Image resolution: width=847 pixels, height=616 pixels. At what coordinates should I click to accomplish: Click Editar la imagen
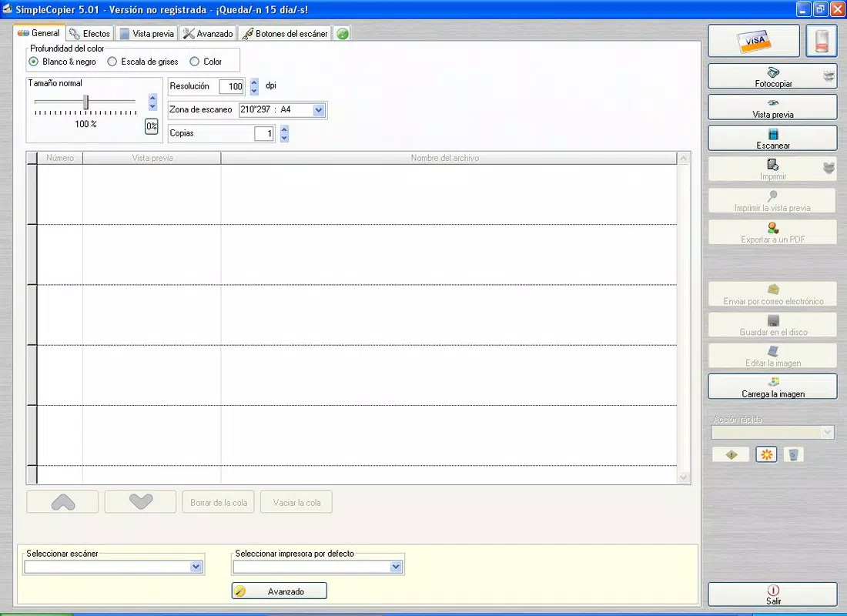772,356
